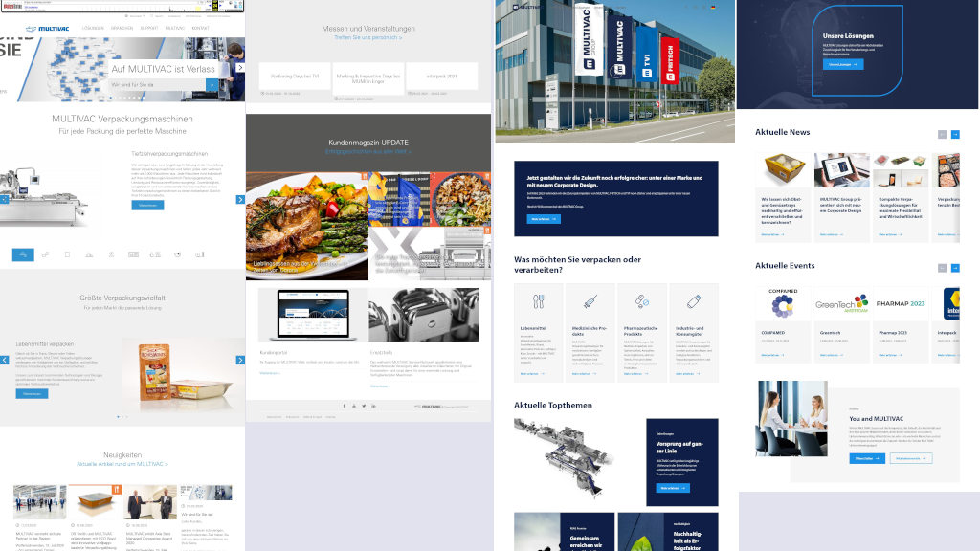Click Mehr erfahren on the Pharmazeutische Produkte card
This screenshot has width=980, height=551.
(x=635, y=374)
